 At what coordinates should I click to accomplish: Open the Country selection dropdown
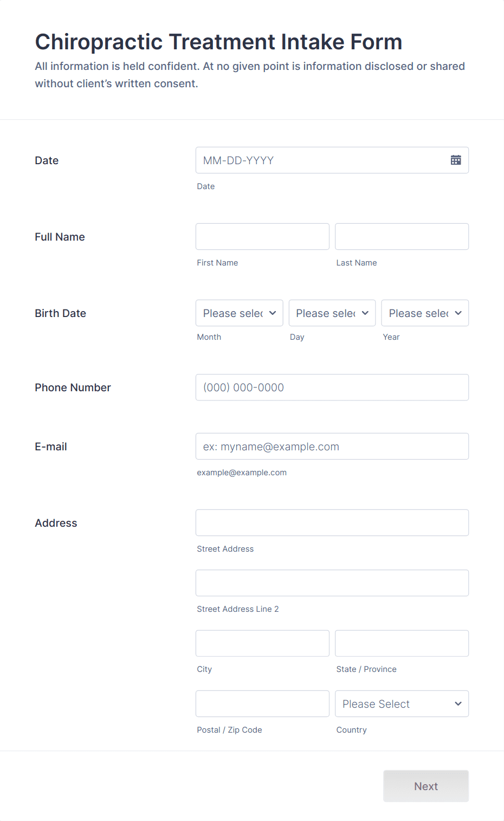coord(401,703)
